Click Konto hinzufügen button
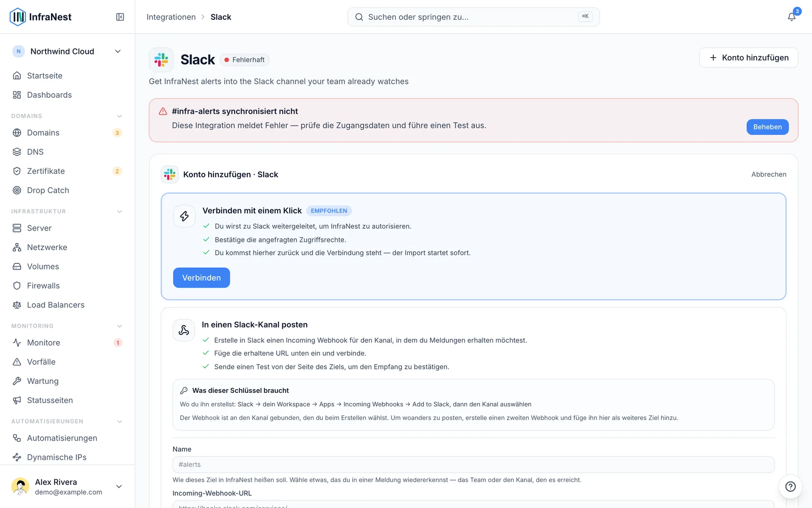Viewport: 812px width, 508px height. click(749, 57)
